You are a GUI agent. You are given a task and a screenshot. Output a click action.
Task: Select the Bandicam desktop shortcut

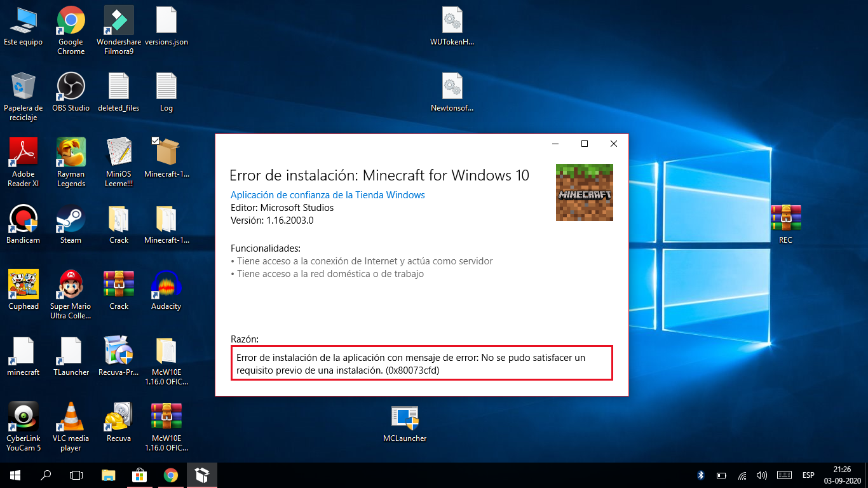[23, 225]
